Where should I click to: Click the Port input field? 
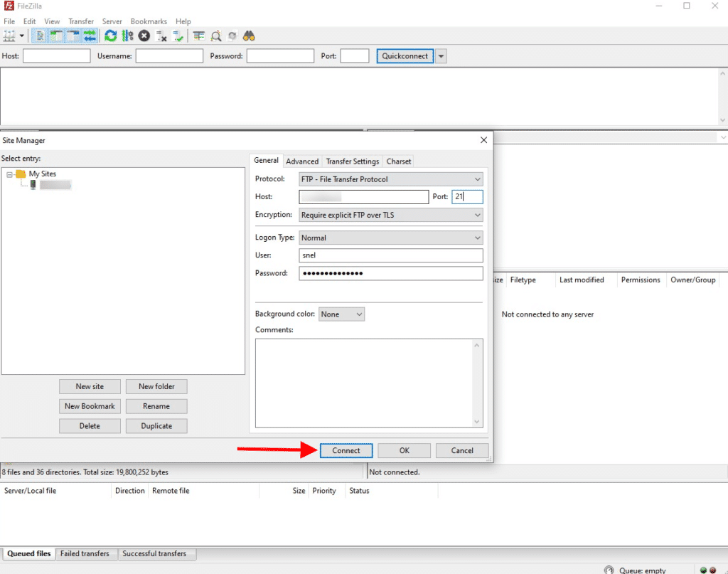(x=467, y=196)
